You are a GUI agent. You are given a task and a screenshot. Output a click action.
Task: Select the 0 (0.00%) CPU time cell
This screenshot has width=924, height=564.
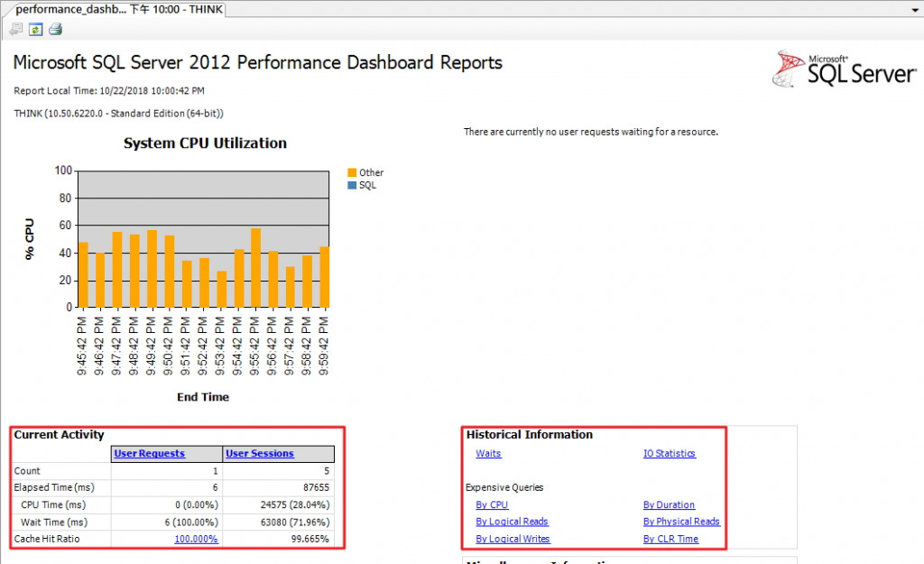coord(167,504)
